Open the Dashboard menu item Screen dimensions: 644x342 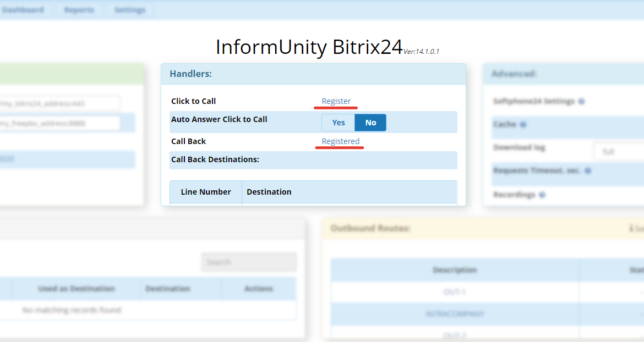[23, 10]
